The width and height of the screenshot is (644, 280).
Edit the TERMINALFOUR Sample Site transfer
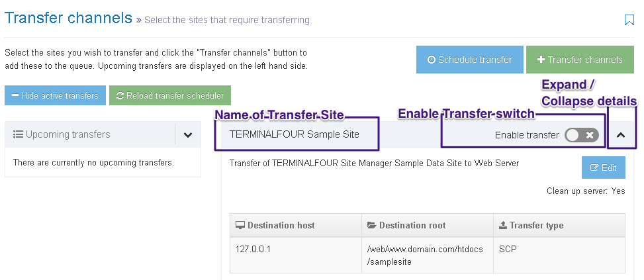(x=603, y=168)
